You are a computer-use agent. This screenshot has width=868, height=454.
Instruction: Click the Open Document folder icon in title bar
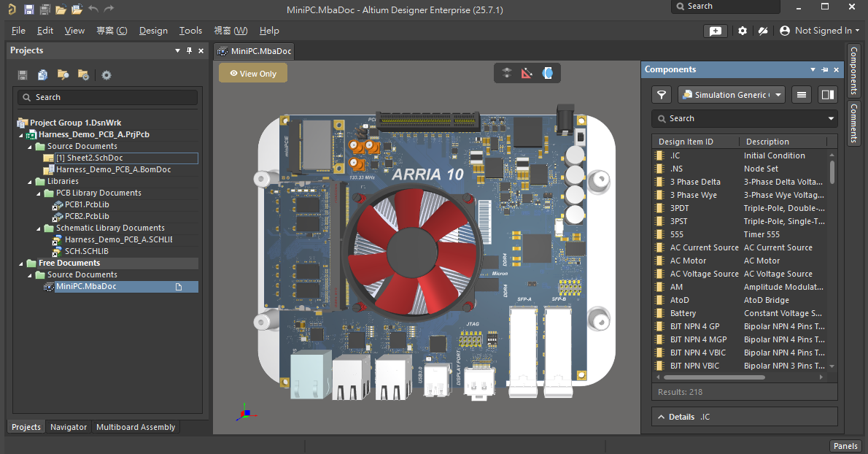coord(61,9)
